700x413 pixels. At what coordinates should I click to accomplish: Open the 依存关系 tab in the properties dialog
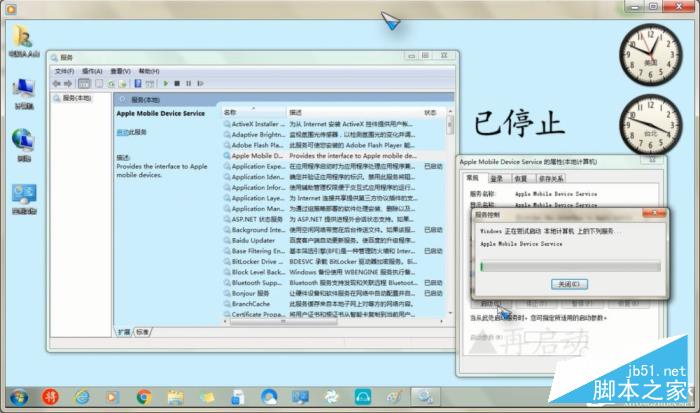tap(551, 179)
